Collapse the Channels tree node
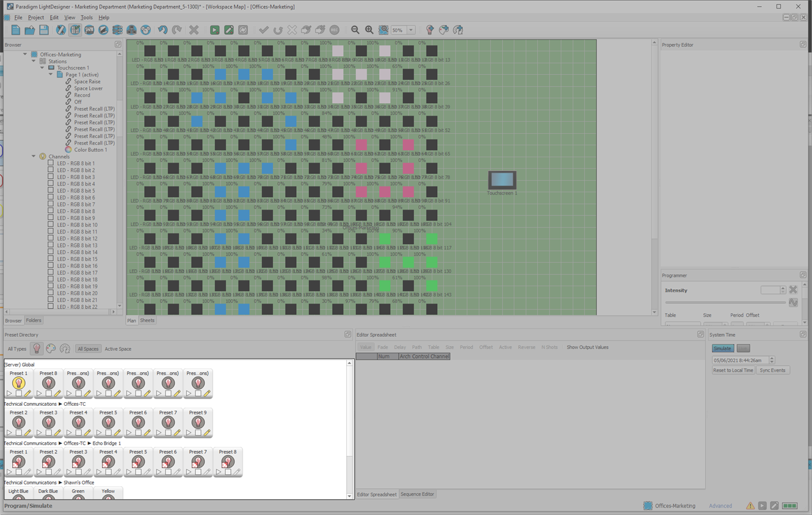Image resolution: width=812 pixels, height=515 pixels. (x=34, y=157)
